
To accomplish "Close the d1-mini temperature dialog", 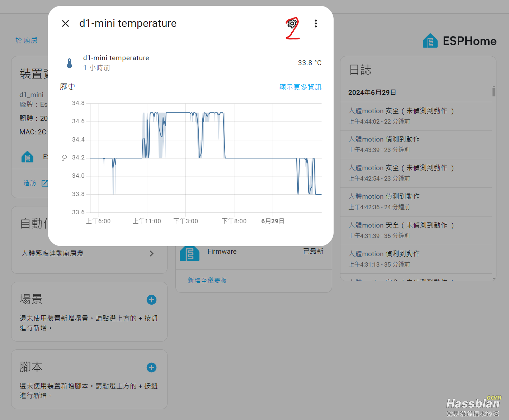I will pos(65,24).
